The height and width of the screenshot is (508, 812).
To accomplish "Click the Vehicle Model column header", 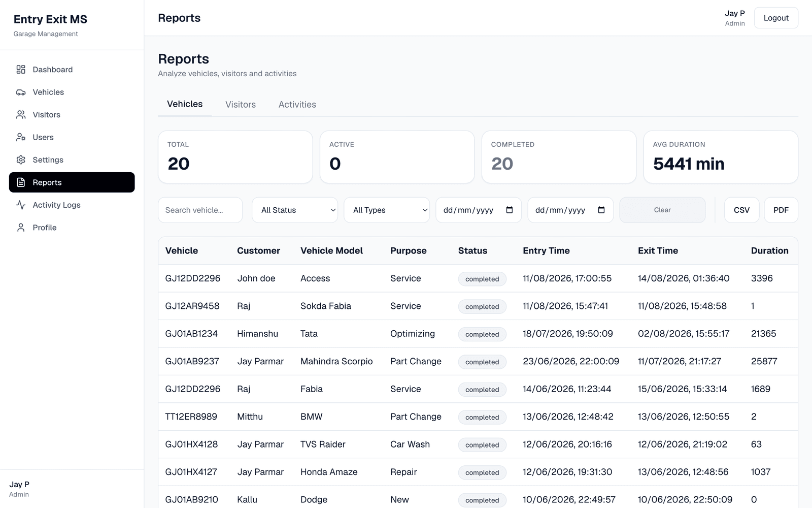I will tap(331, 250).
